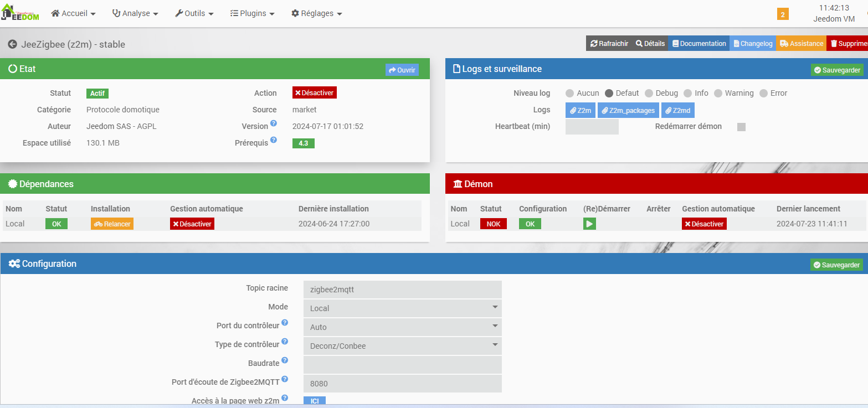Image resolution: width=868 pixels, height=408 pixels.
Task: Select Error log level
Action: click(763, 93)
